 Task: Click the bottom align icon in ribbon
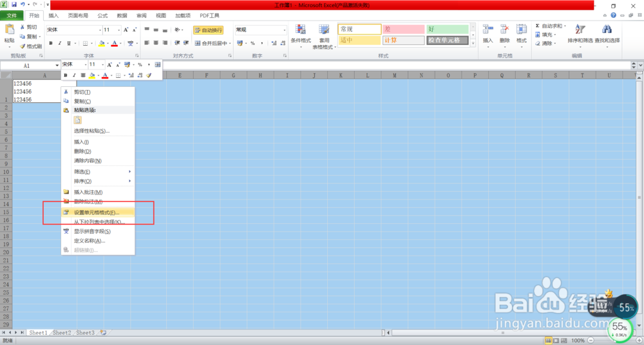165,30
